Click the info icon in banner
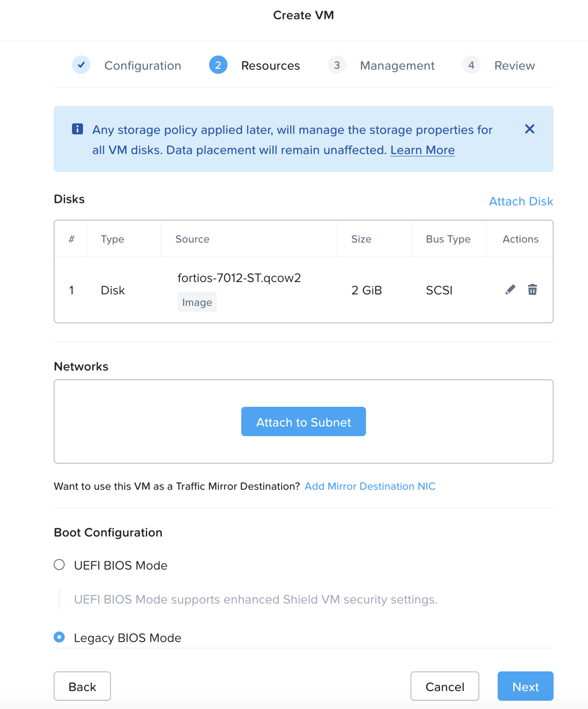Screen dimensions: 588x709 [78, 129]
